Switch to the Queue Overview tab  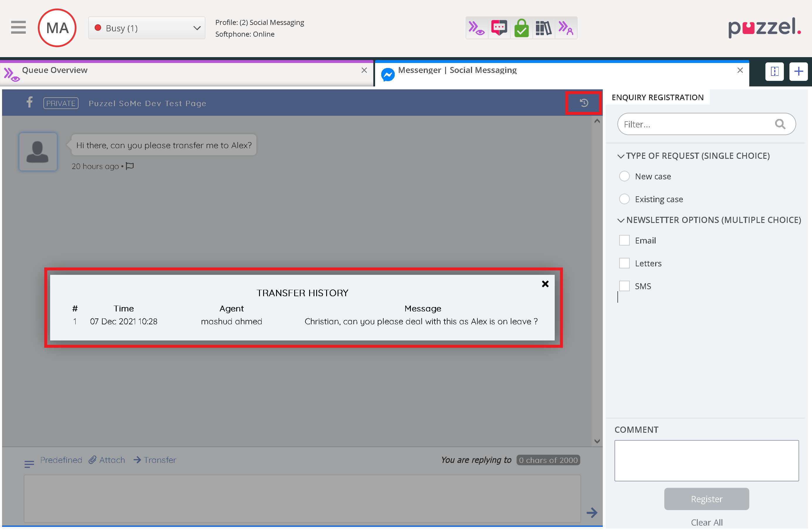pyautogui.click(x=55, y=70)
